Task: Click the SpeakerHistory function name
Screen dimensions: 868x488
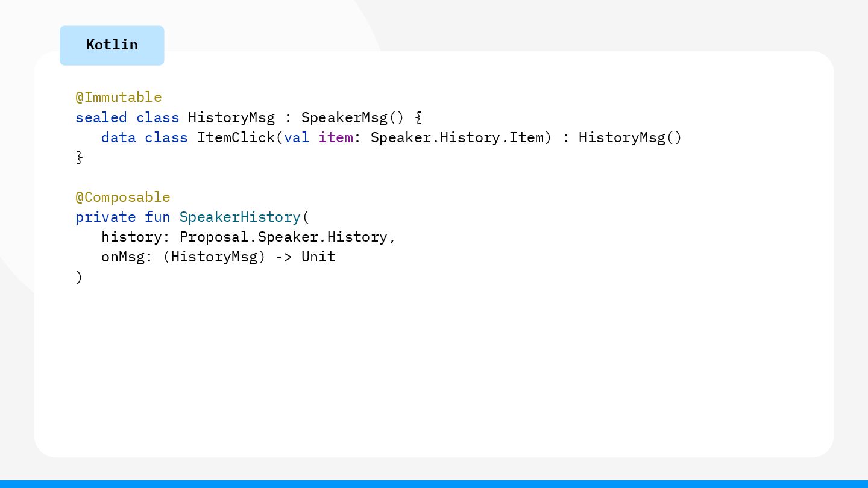Action: pyautogui.click(x=240, y=217)
